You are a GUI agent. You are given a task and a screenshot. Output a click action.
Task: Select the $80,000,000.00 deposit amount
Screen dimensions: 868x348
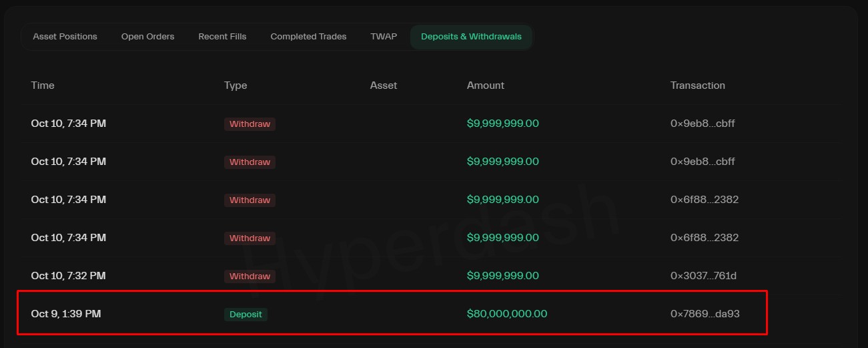506,314
